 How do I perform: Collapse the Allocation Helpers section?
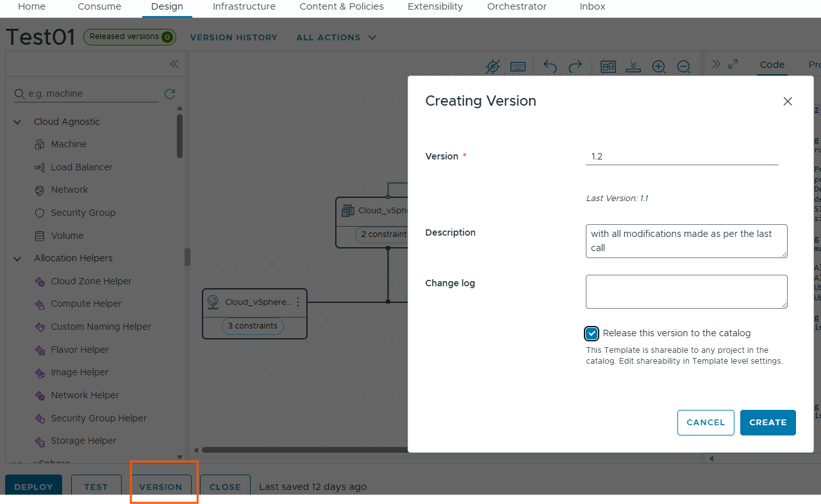18,258
